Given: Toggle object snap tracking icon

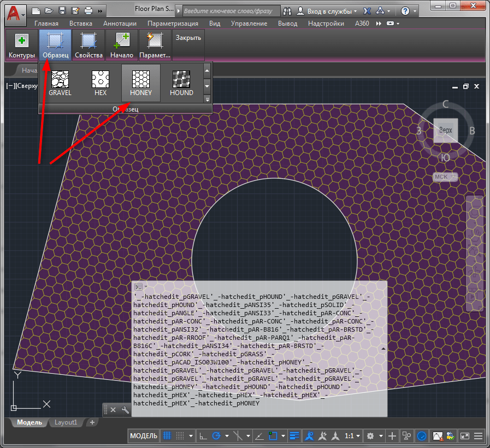Looking at the screenshot, I should (259, 436).
